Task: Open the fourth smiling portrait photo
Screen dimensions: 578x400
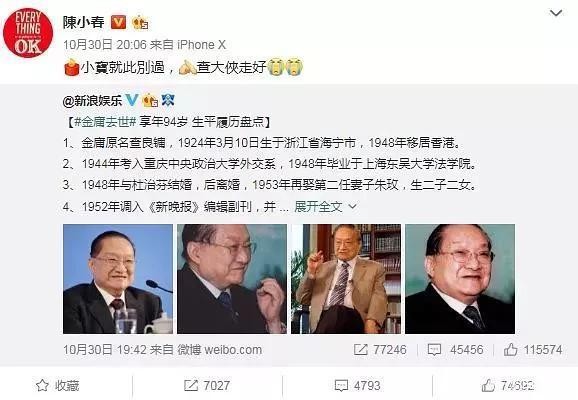Action: coord(460,279)
